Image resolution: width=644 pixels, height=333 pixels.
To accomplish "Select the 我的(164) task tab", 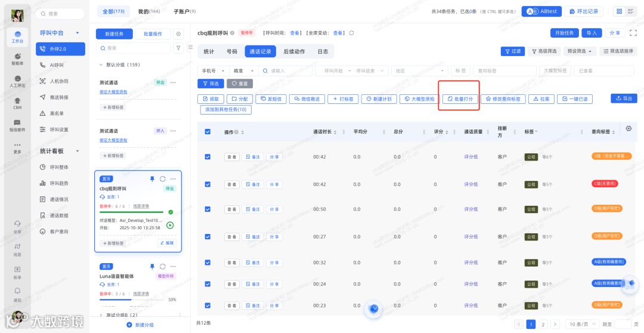I will tap(149, 11).
